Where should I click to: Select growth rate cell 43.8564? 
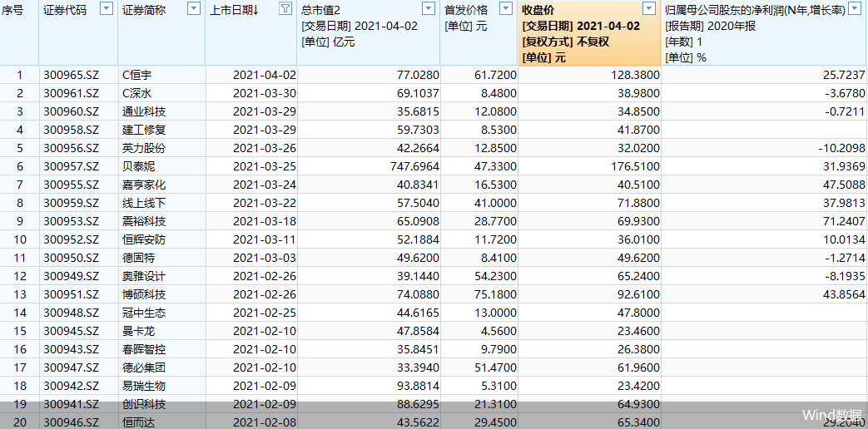click(x=844, y=294)
